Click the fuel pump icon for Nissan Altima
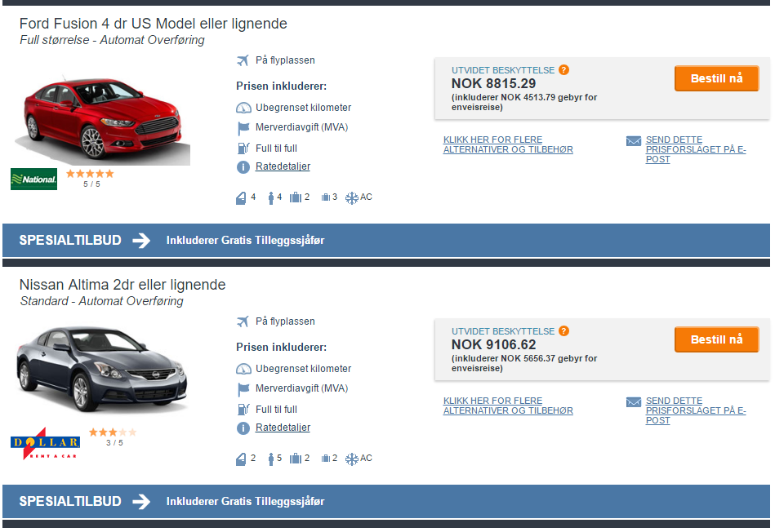 click(x=243, y=410)
